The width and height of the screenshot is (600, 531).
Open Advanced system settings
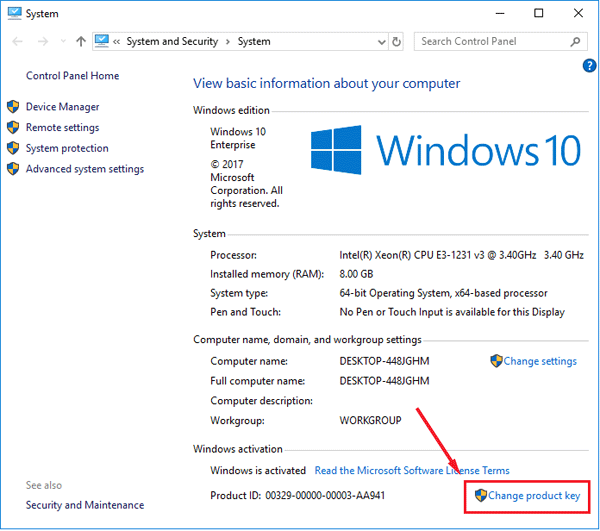click(85, 169)
